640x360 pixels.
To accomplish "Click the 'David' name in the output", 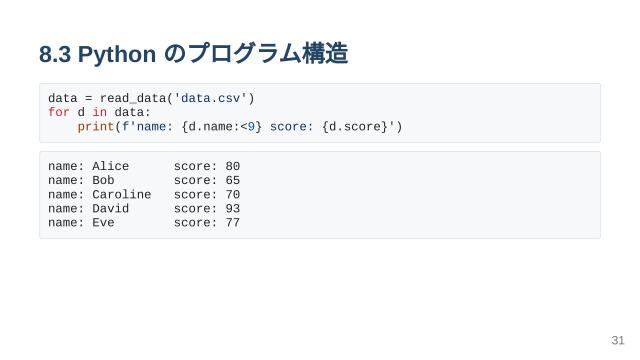I will 111,208.
